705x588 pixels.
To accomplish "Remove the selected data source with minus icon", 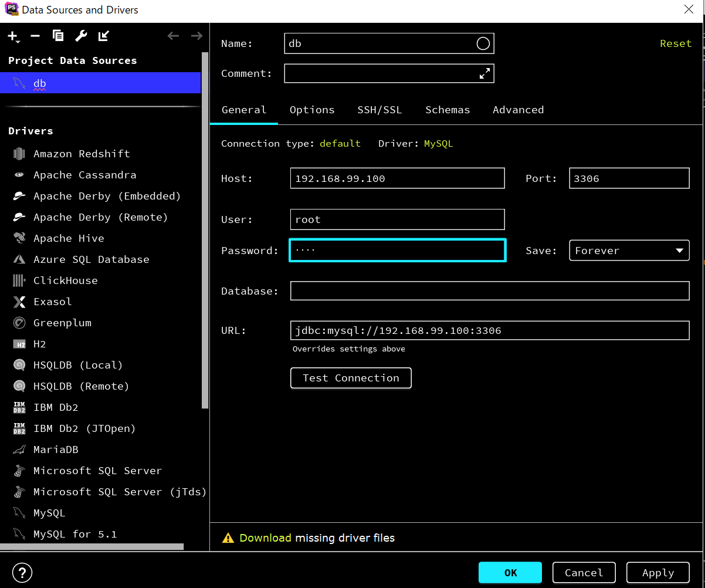I will pyautogui.click(x=35, y=36).
